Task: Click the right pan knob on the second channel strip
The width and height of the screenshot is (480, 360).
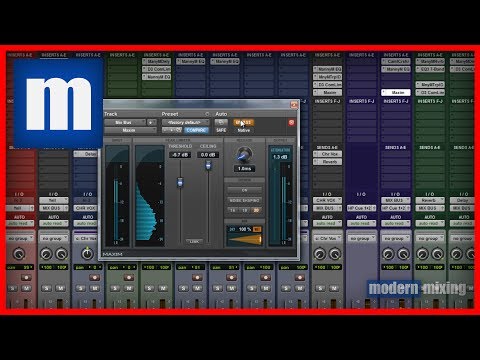Action: coord(62,254)
